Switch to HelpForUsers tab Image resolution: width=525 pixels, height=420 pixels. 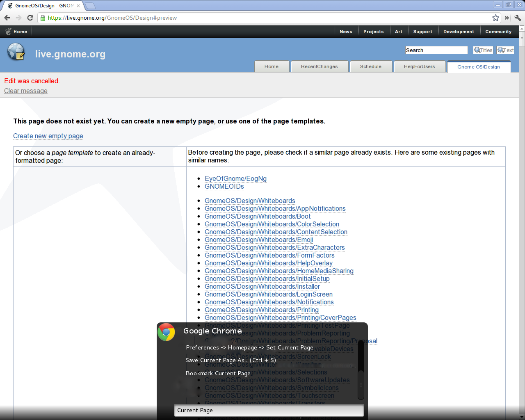419,66
